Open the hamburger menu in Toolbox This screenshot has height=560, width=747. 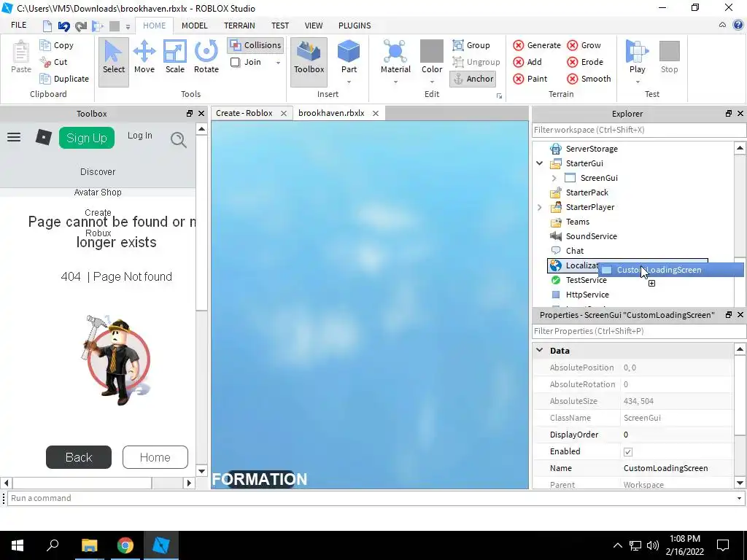14,138
